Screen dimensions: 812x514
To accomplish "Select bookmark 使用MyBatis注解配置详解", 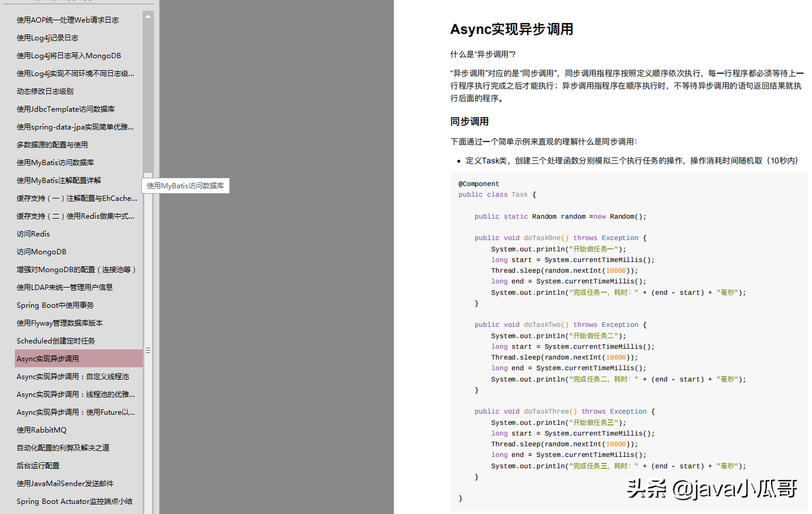I will tap(59, 180).
